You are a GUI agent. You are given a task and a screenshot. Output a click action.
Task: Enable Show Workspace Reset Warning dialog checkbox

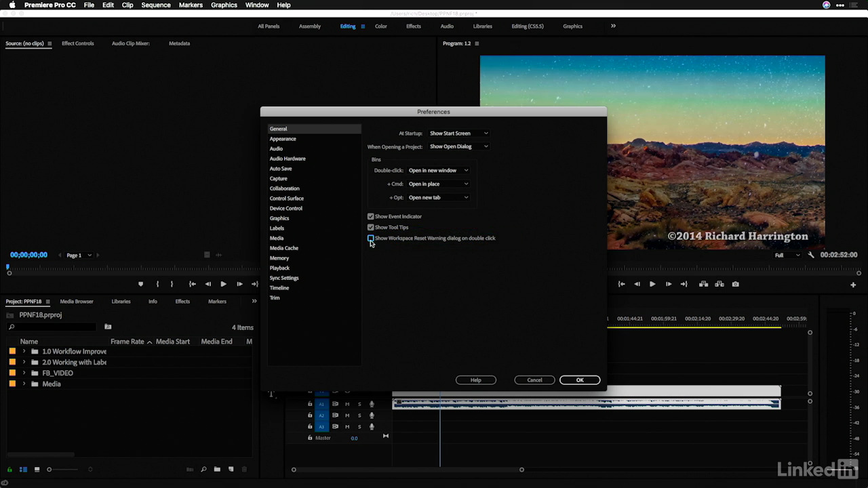pyautogui.click(x=371, y=238)
